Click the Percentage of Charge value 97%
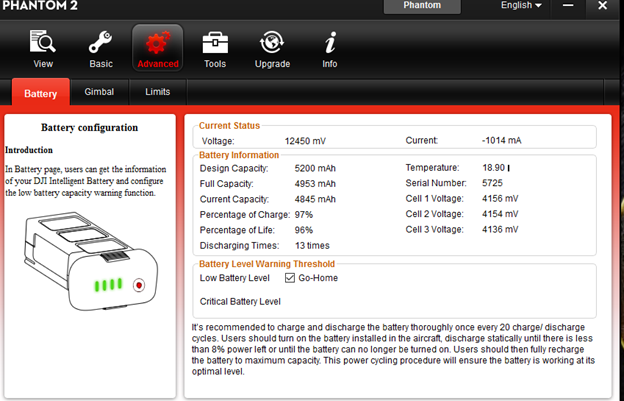624x401 pixels. point(304,215)
